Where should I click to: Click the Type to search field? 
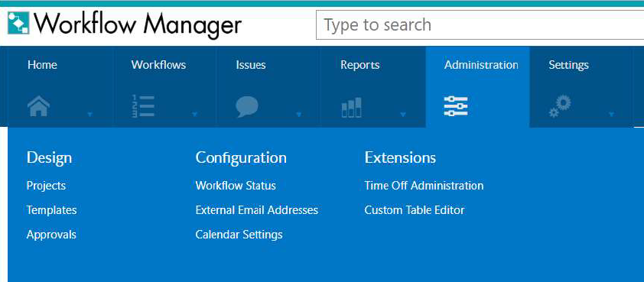pos(480,25)
